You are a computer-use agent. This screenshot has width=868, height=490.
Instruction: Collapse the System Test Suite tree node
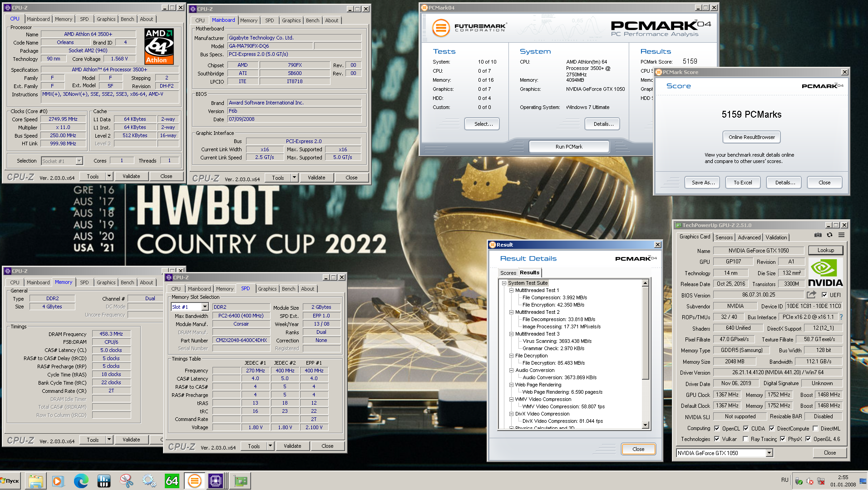pyautogui.click(x=504, y=283)
